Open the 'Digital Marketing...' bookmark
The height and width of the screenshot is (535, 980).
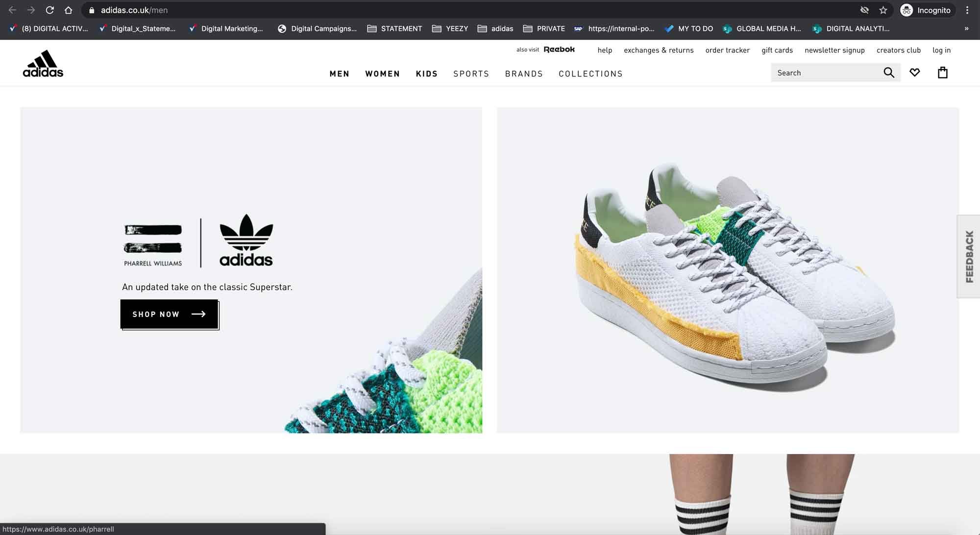point(226,28)
